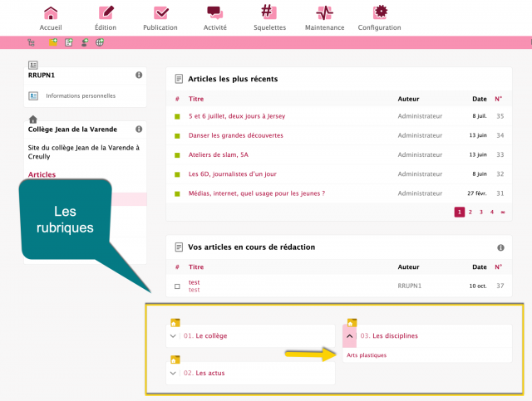The height and width of the screenshot is (401, 532).
Task: Go to page 3 of recent articles
Action: 481,213
